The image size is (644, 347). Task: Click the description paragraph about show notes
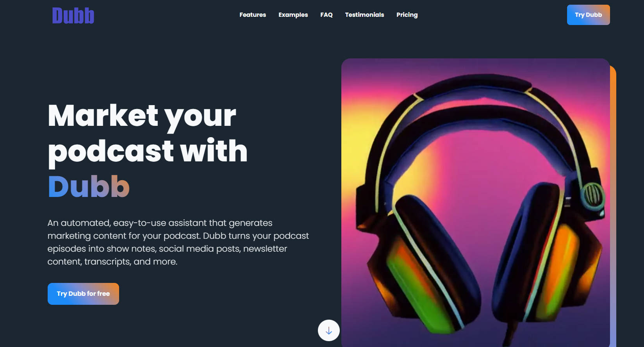click(178, 242)
